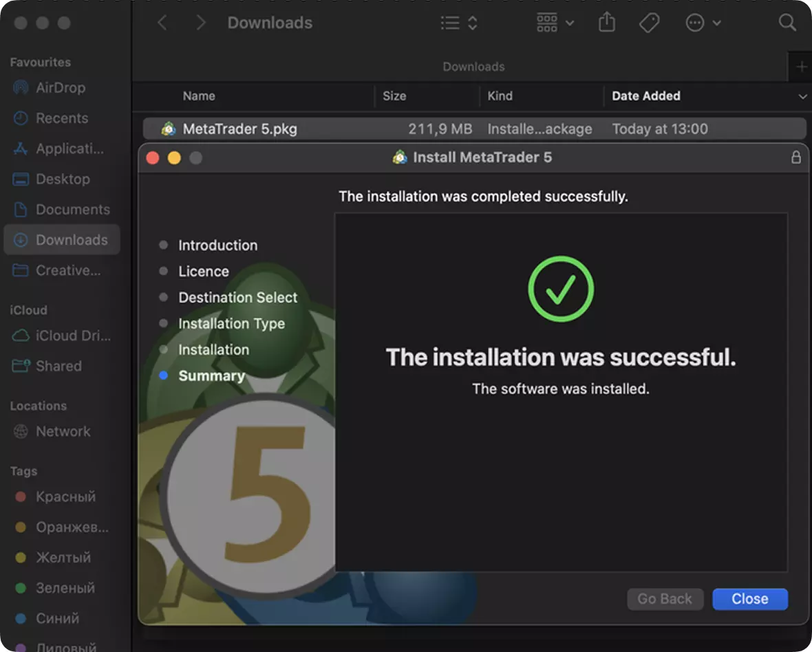Sort files by Name column
812x652 pixels.
pyautogui.click(x=199, y=96)
